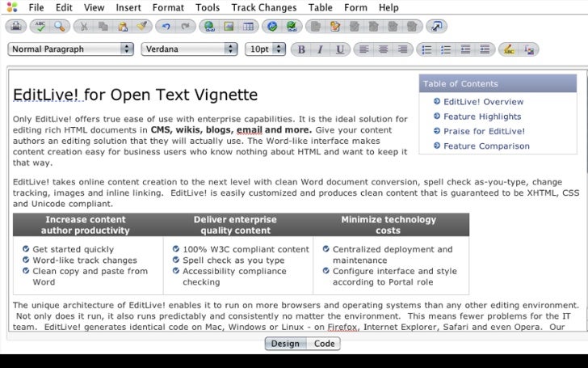Open the View menu
Viewport: 588px width, 368px height.
[94, 7]
